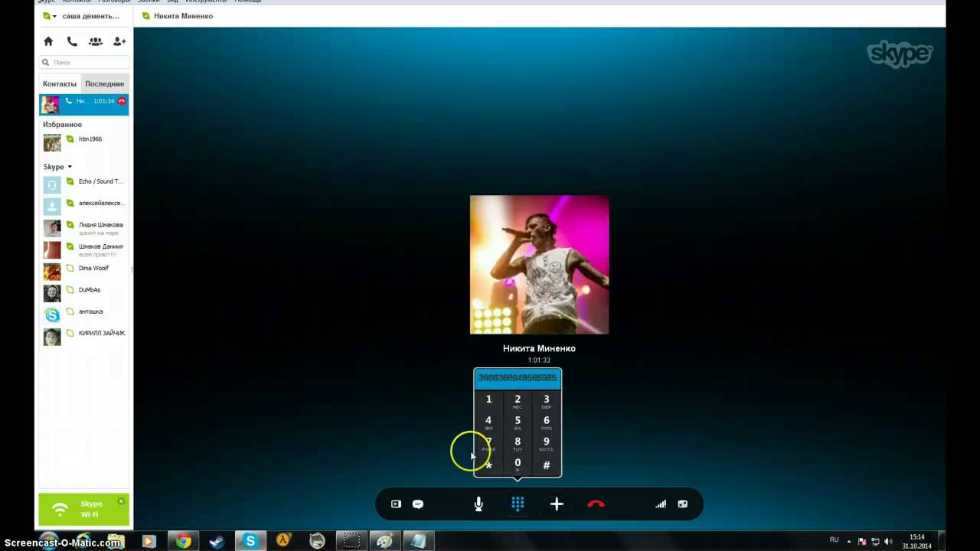The height and width of the screenshot is (551, 980).
Task: Open the Skype Home icon
Action: click(48, 41)
